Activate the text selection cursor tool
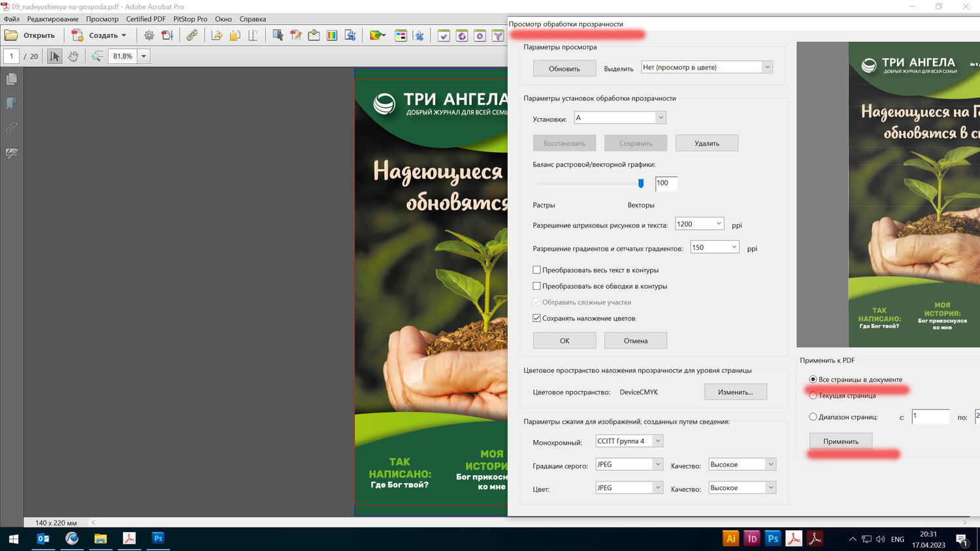The width and height of the screenshot is (980, 551). (x=55, y=56)
